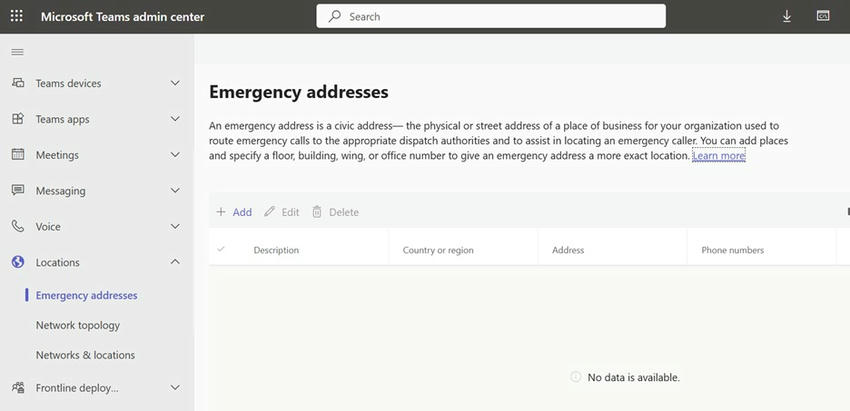850x411 pixels.
Task: Expand the Teams devices chevron
Action: [175, 83]
